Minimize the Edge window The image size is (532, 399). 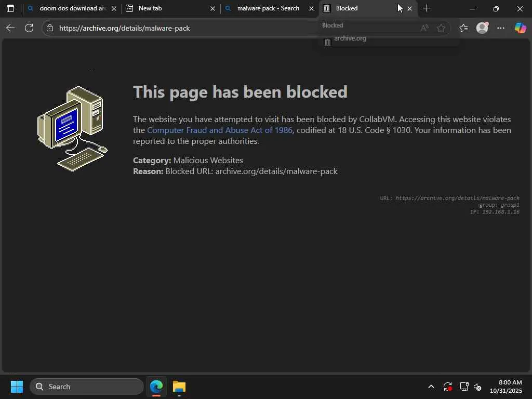472,8
